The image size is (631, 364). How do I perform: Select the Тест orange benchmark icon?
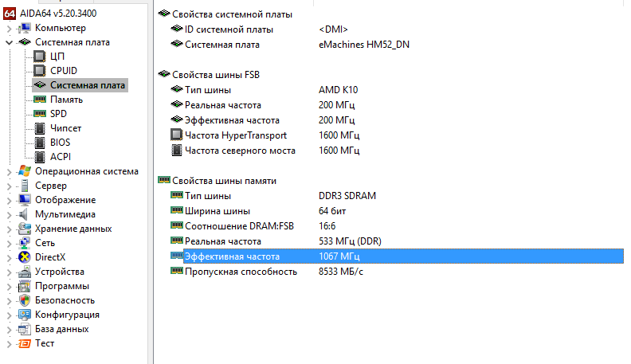(x=25, y=343)
